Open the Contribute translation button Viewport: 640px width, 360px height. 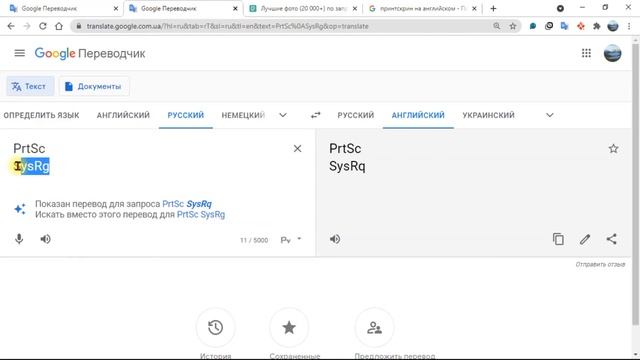coord(374,327)
